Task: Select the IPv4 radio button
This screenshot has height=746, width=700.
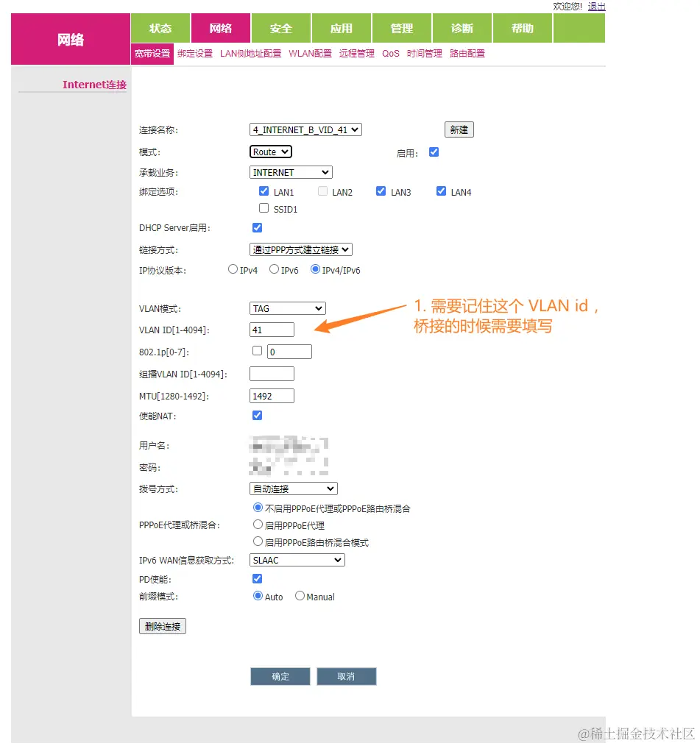Action: [x=233, y=269]
